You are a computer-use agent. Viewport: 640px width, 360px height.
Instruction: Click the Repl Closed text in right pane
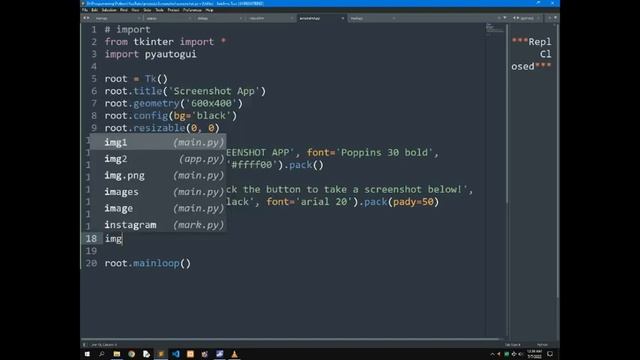531,54
